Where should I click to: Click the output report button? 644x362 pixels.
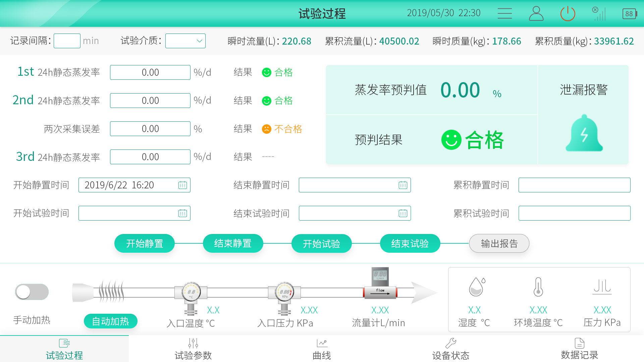click(x=499, y=243)
